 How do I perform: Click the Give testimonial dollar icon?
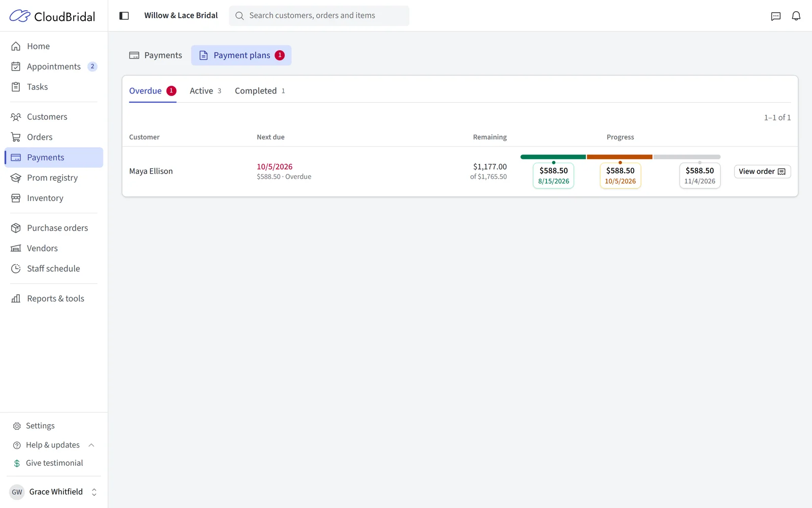[17, 463]
